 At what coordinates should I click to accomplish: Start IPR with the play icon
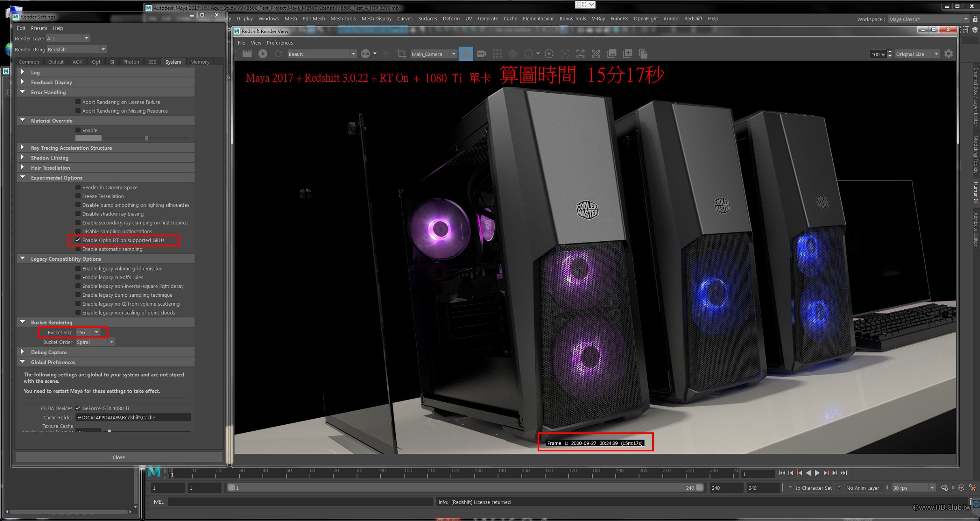coord(263,54)
